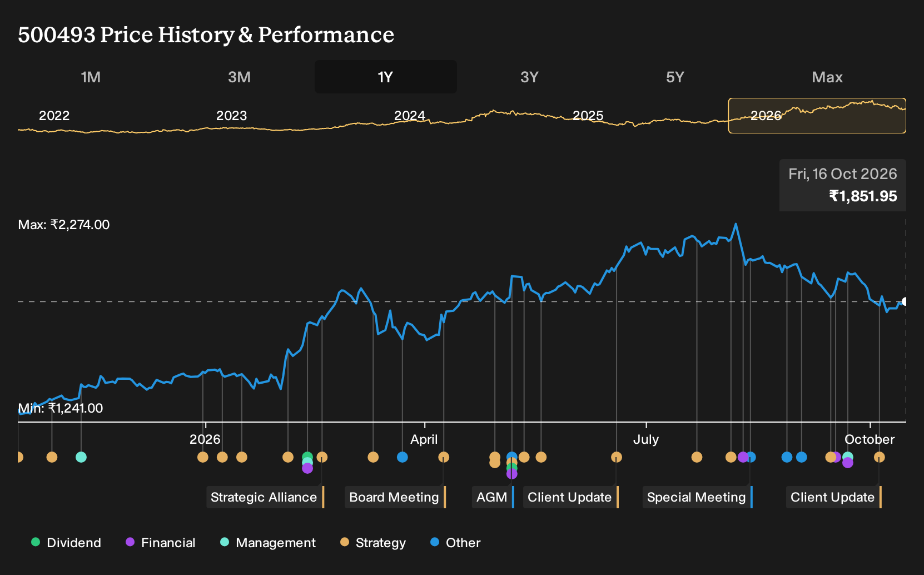Click the orange event dot just before July
924x575 pixels.
tap(617, 457)
